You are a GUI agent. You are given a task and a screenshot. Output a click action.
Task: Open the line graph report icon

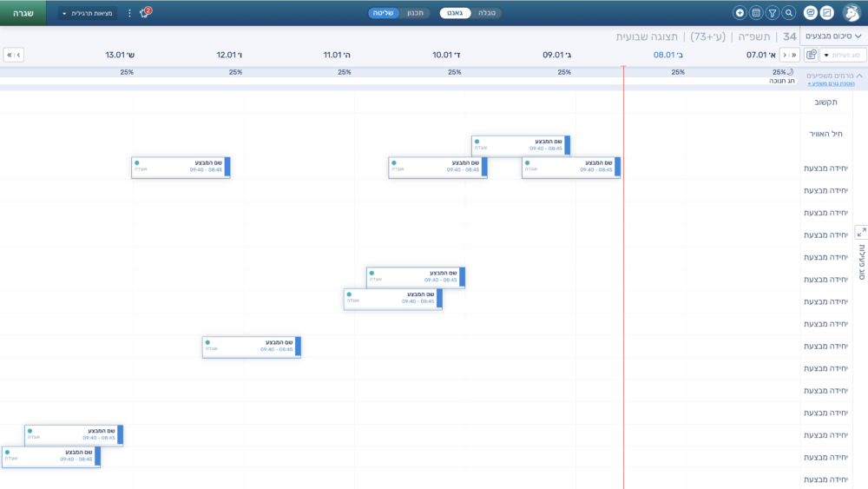pos(827,13)
